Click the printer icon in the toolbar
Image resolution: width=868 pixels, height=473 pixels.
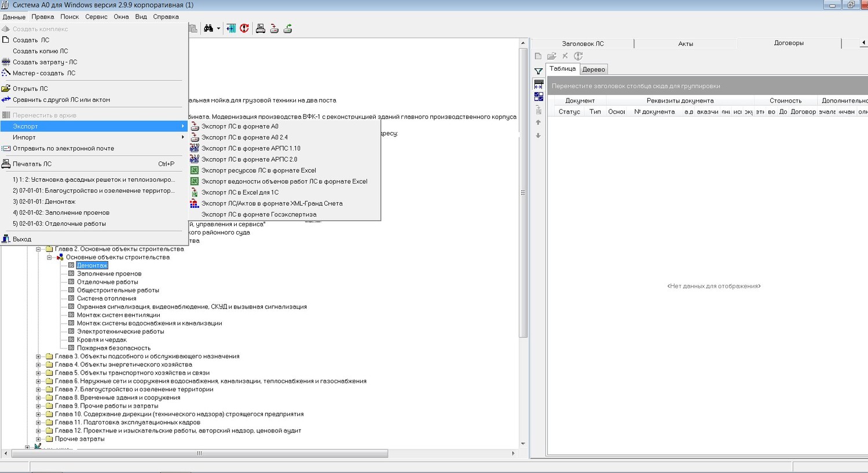261,28
